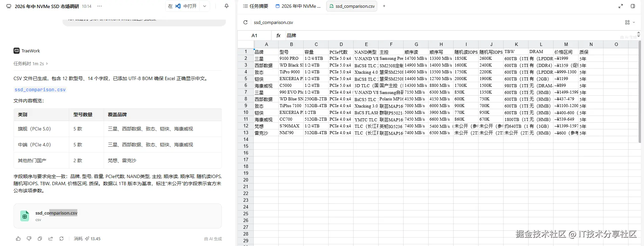Click the thumbs-down dislike icon
Image resolution: width=644 pixels, height=246 pixels.
29,239
